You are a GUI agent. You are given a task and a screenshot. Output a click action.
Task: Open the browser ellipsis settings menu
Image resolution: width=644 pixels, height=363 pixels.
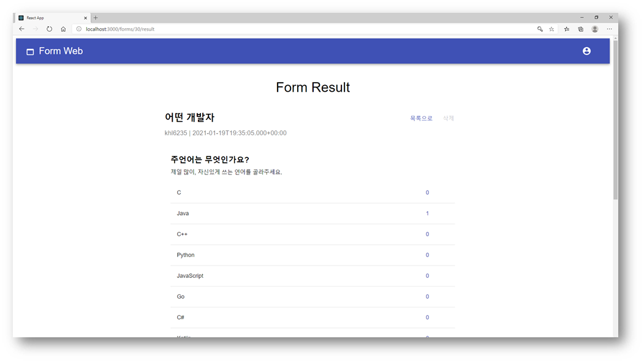(609, 29)
